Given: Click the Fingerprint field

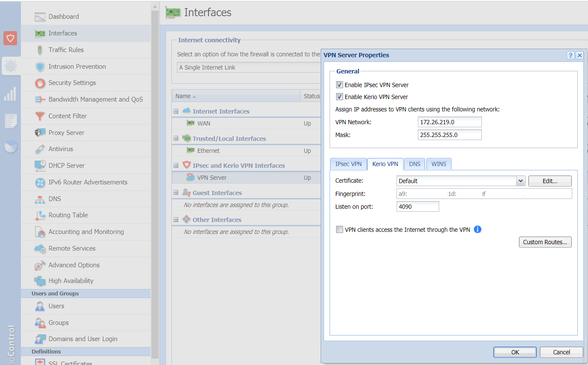Looking at the screenshot, I should click(484, 194).
